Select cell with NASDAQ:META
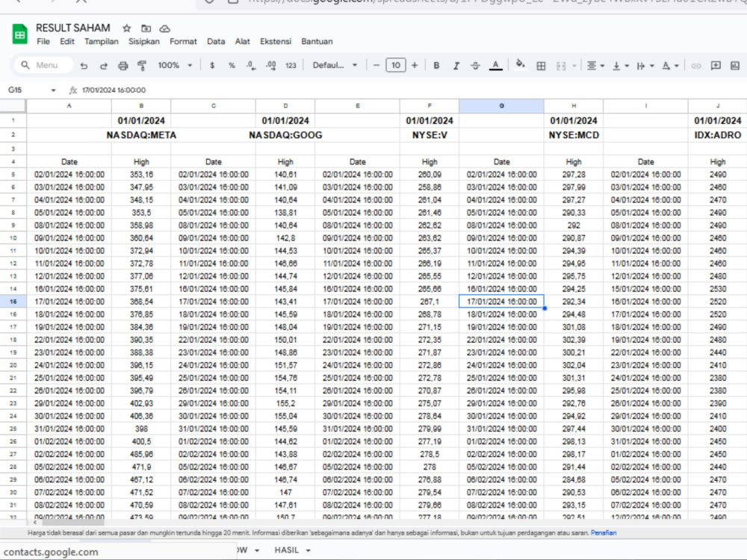Image resolution: width=747 pixels, height=560 pixels. click(x=141, y=135)
